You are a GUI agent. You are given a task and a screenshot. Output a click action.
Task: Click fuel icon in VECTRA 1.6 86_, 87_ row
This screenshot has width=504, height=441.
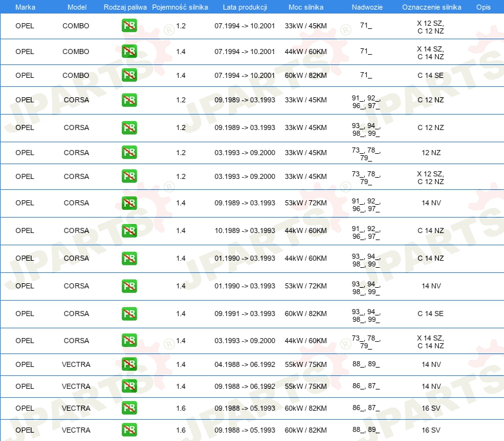pos(129,408)
